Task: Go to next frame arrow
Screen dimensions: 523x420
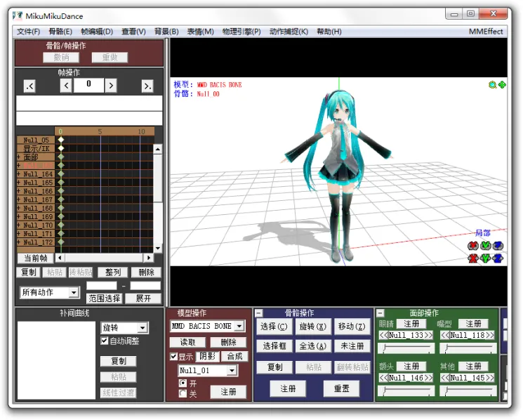Action: click(111, 86)
